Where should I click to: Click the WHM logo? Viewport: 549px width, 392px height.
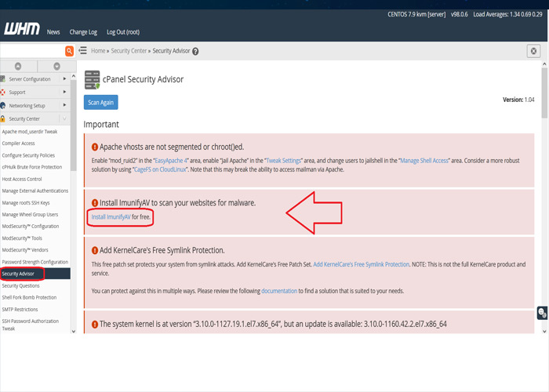(20, 31)
